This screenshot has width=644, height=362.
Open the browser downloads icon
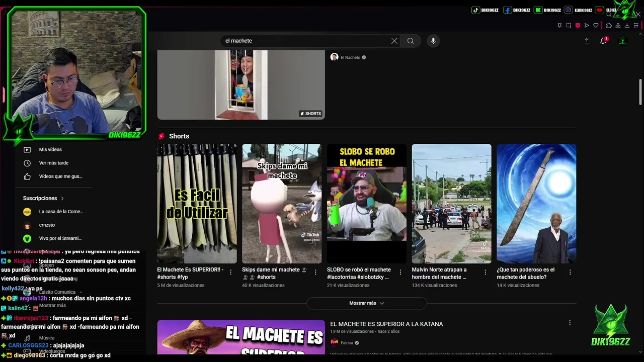coord(627,25)
